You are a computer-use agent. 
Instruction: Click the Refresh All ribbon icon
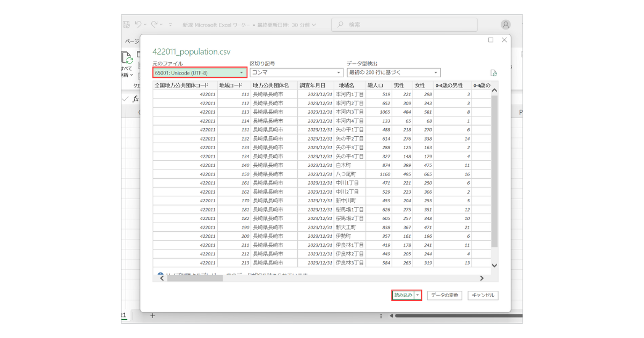(127, 59)
